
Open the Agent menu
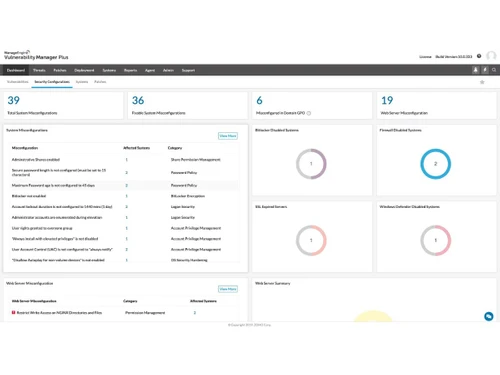point(150,70)
